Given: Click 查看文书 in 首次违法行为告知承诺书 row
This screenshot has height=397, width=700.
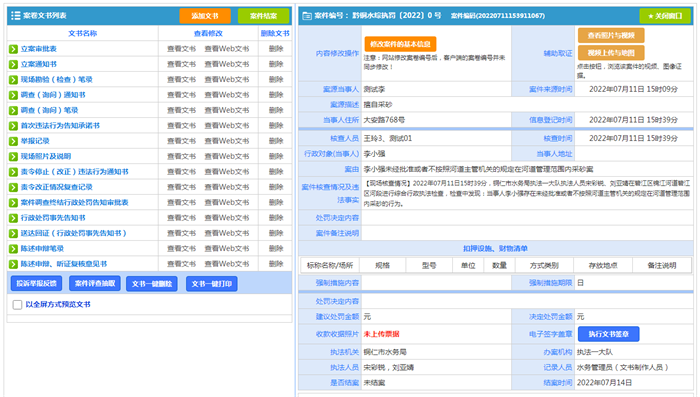Looking at the screenshot, I should click(181, 126).
